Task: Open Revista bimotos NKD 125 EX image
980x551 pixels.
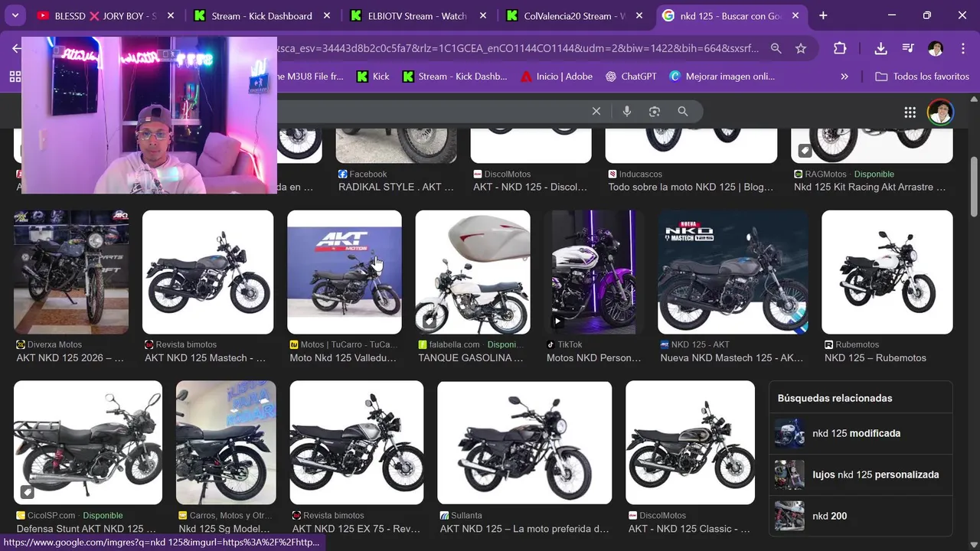Action: (357, 443)
